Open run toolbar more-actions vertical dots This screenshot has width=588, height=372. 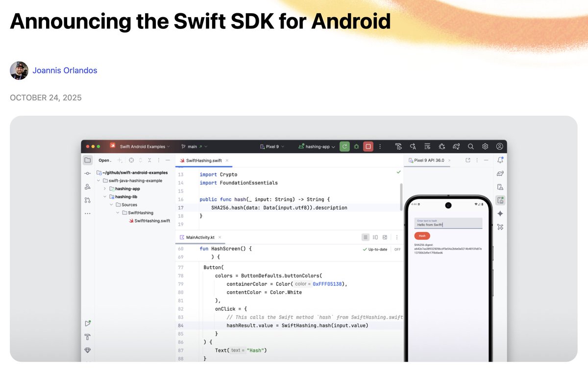coord(380,146)
